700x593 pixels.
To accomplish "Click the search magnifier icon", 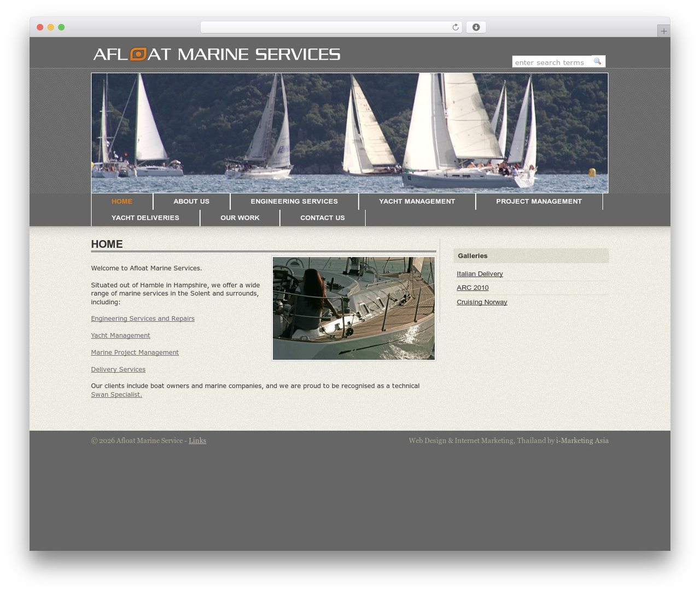I will click(598, 61).
